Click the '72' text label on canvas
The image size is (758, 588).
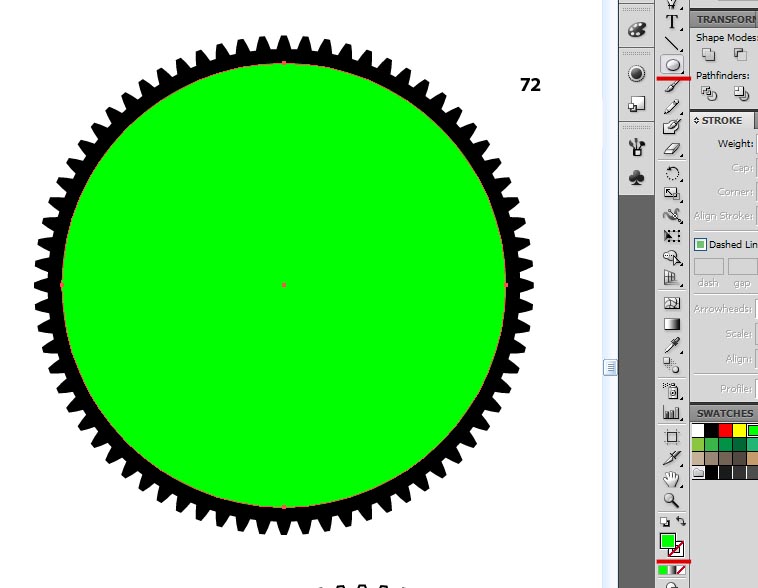530,85
